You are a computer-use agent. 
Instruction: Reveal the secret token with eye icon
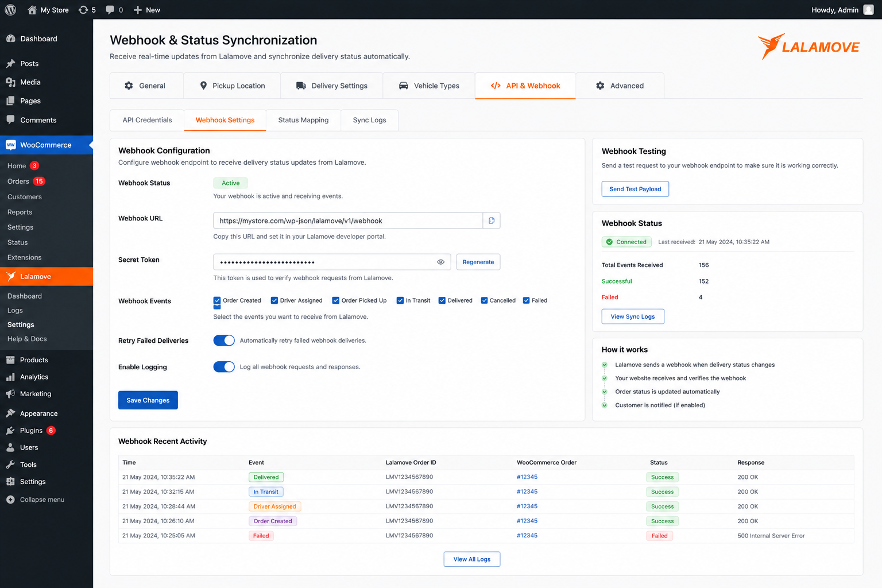441,262
